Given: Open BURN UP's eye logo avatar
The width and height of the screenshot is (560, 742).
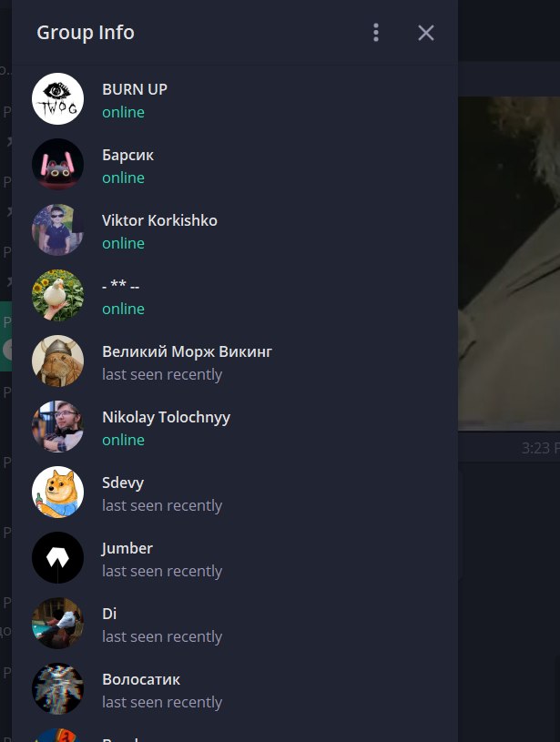Looking at the screenshot, I should 57,98.
